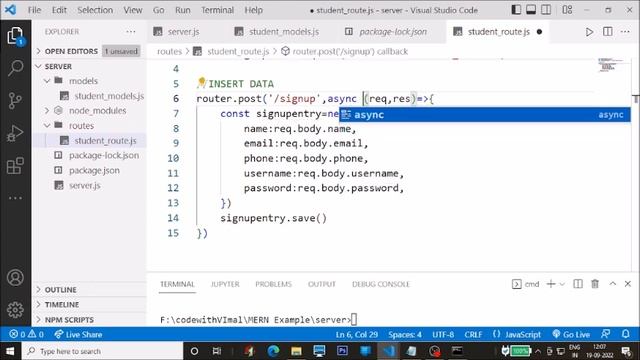Switch to the Debug Console tab
The image size is (640, 360).
[381, 284]
